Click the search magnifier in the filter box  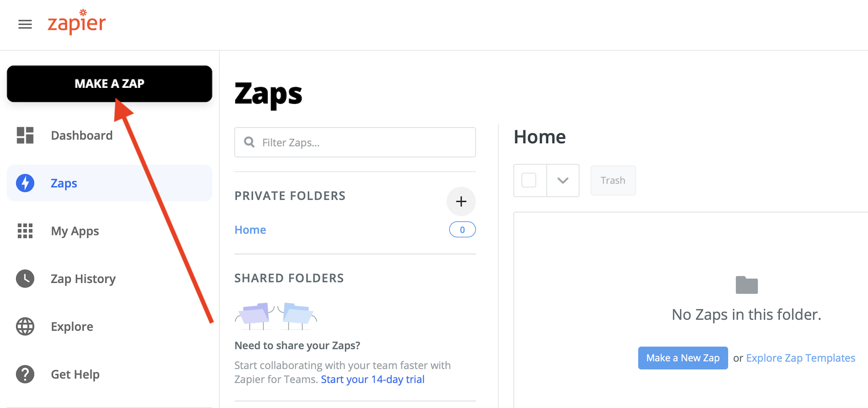tap(249, 142)
